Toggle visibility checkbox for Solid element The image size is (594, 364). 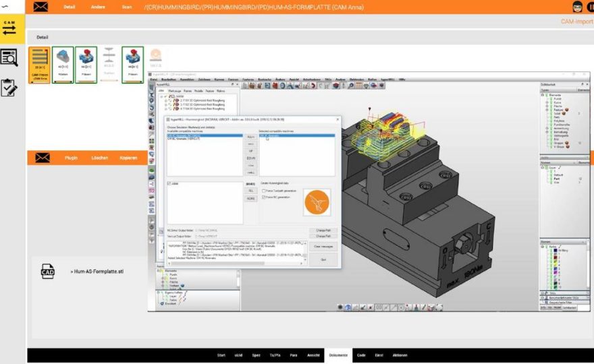(551, 113)
